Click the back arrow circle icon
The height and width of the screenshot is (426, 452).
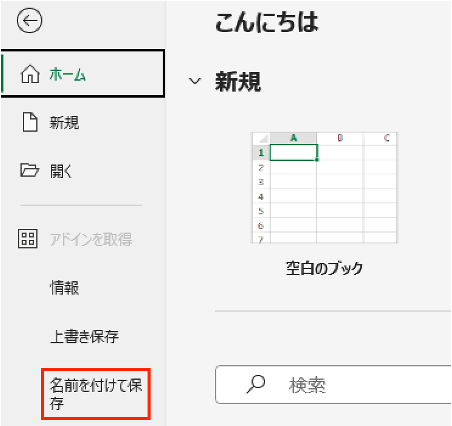29,21
